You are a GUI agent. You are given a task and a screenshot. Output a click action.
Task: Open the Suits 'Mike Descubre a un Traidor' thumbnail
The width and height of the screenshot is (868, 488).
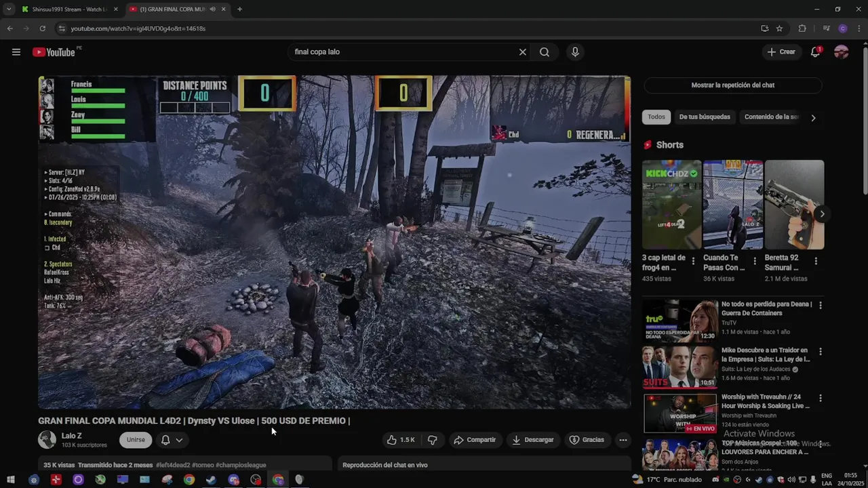(x=680, y=367)
